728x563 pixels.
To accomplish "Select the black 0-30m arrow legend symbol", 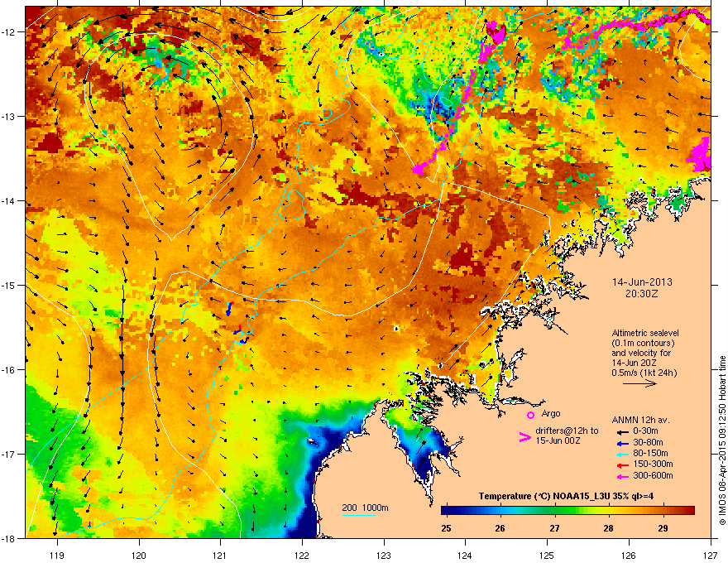I will click(x=622, y=431).
